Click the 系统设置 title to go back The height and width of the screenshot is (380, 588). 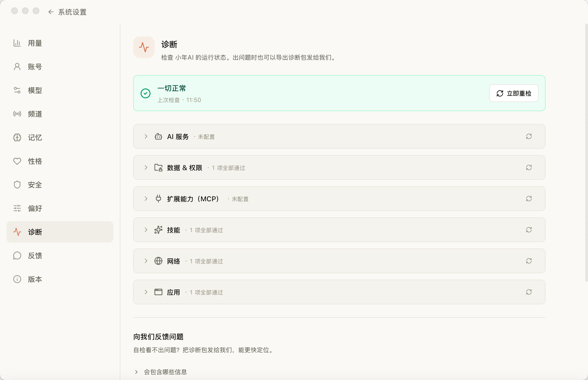click(x=72, y=12)
